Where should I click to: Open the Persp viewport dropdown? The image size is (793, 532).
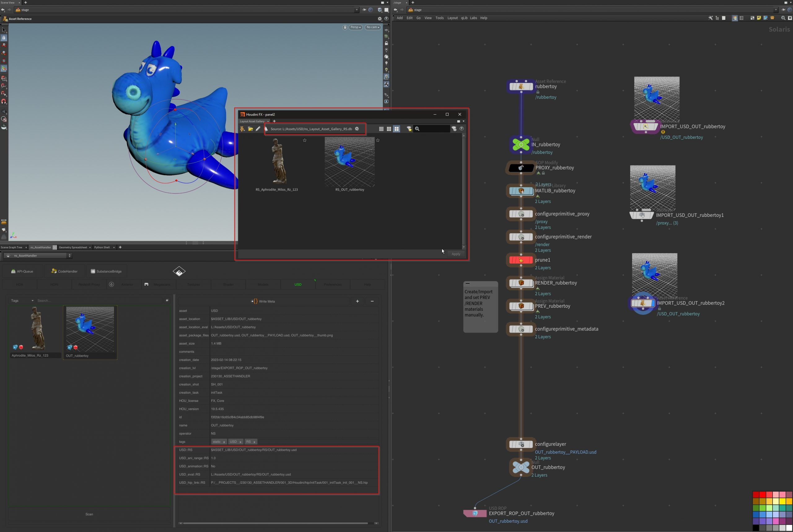pos(356,27)
